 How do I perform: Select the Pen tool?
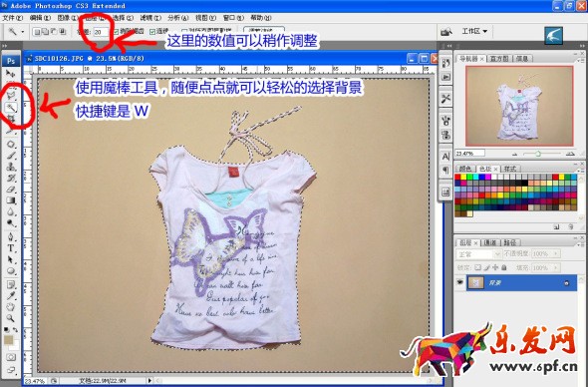(11, 236)
